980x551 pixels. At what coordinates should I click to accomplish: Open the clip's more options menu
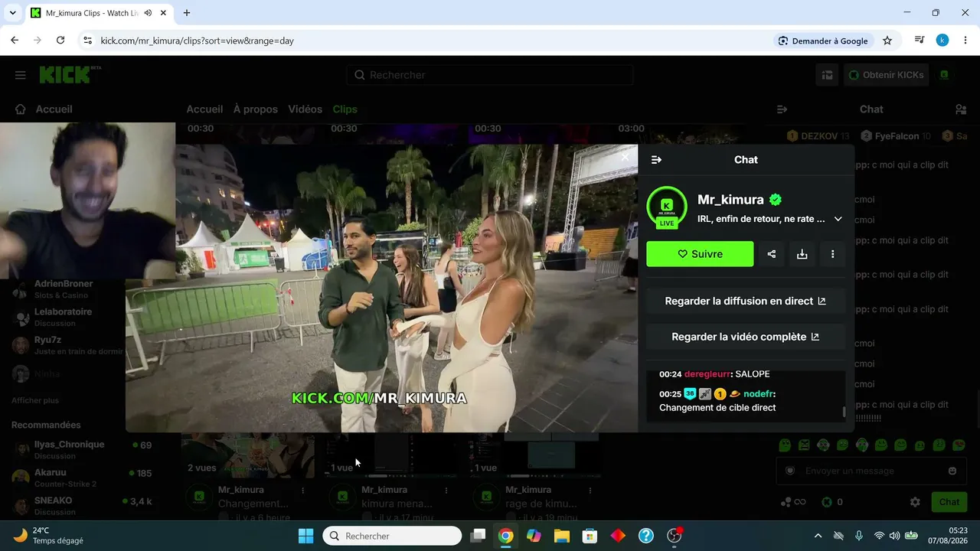tap(833, 254)
